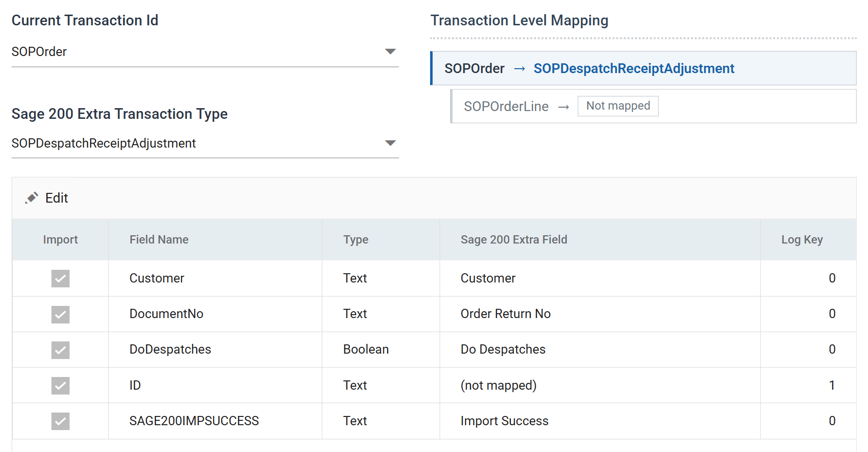868x452 pixels.
Task: Toggle the Import checkbox for ID row
Action: (x=60, y=385)
